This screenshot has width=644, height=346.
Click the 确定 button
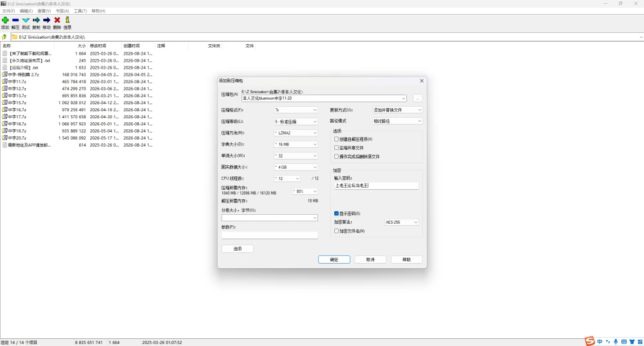(334, 260)
